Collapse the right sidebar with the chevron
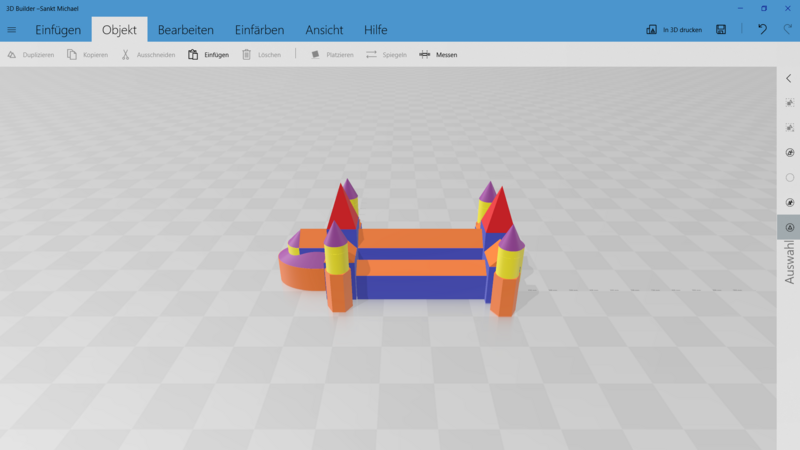800x450 pixels. click(789, 78)
